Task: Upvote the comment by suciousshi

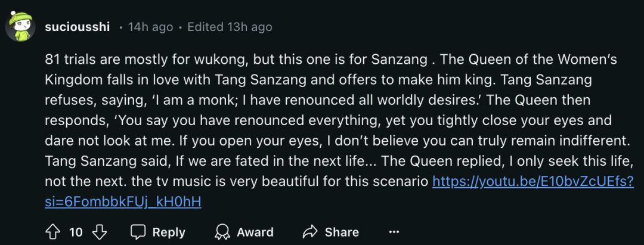Action: tap(53, 232)
